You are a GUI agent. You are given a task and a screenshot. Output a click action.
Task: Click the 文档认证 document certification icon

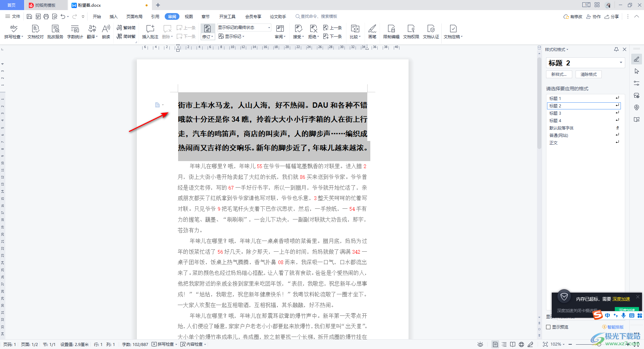(431, 31)
